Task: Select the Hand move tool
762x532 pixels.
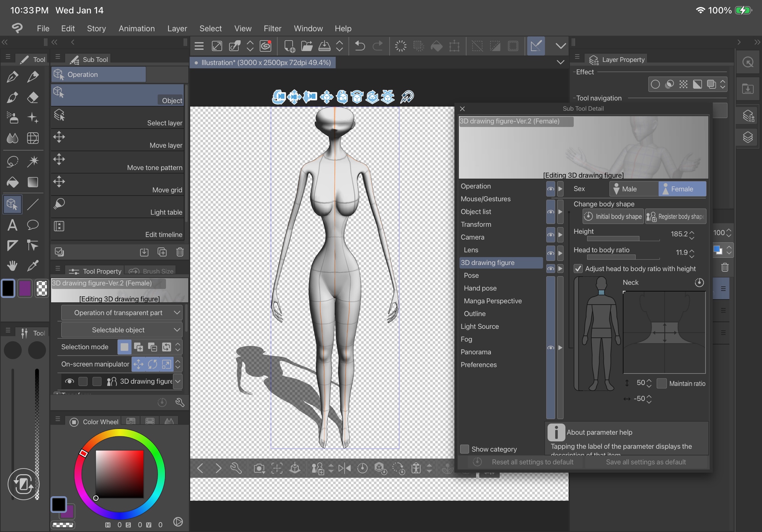Action: tap(12, 266)
